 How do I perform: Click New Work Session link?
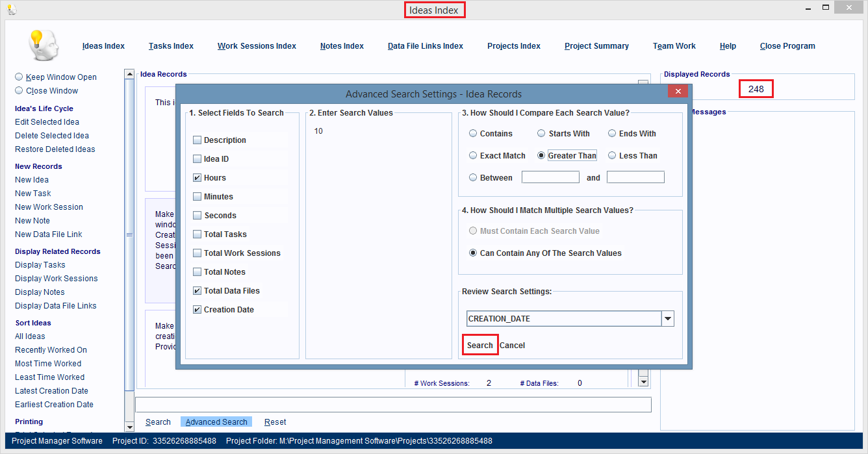tap(49, 207)
